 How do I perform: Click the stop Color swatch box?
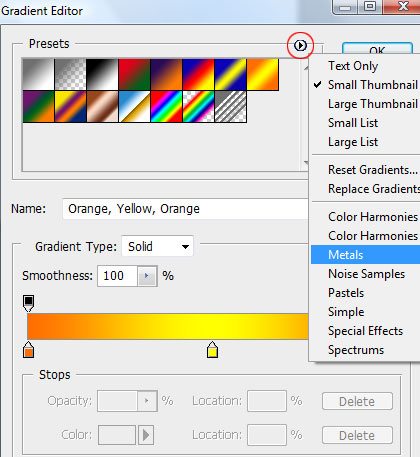pos(117,435)
